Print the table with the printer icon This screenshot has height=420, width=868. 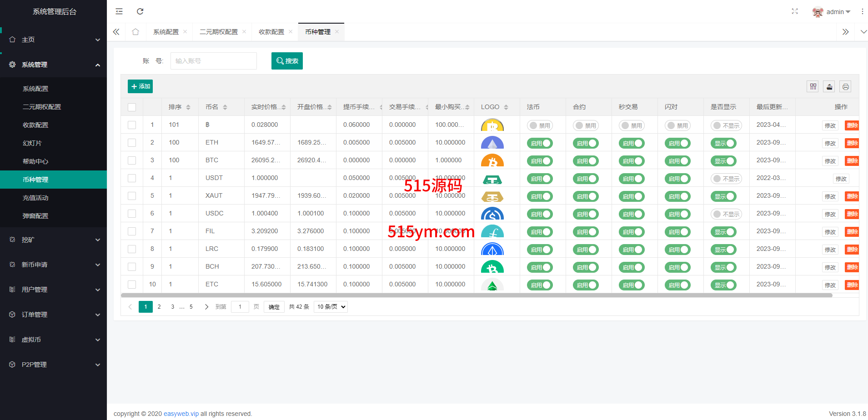tap(845, 86)
